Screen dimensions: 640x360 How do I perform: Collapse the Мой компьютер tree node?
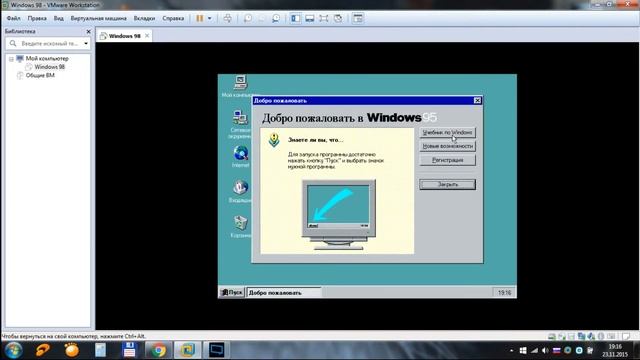(11, 59)
